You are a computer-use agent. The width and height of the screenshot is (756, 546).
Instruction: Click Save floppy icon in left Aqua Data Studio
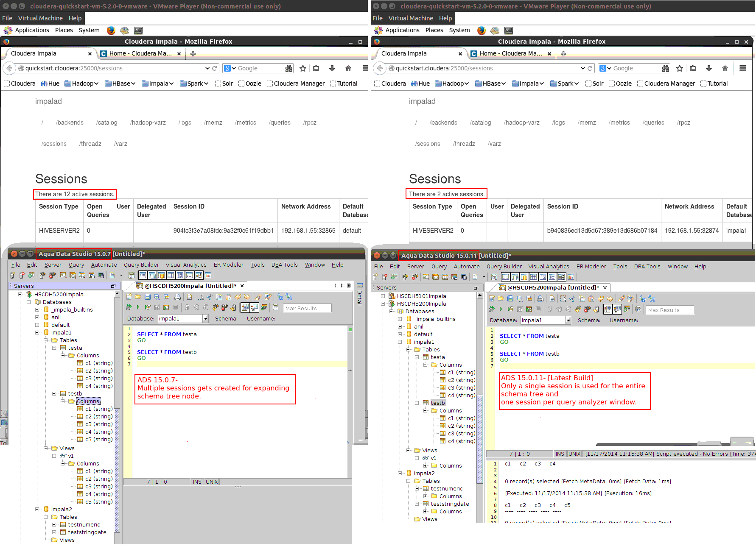[x=148, y=297]
